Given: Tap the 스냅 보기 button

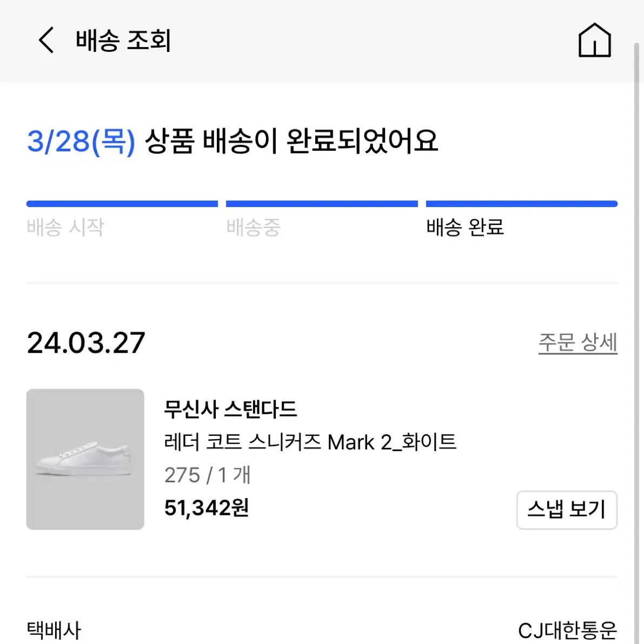Looking at the screenshot, I should click(566, 510).
